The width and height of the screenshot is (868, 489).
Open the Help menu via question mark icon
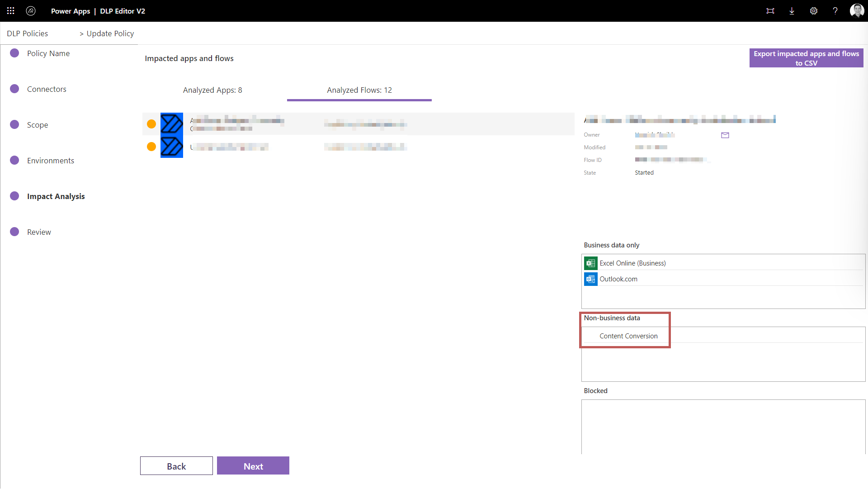pyautogui.click(x=835, y=10)
